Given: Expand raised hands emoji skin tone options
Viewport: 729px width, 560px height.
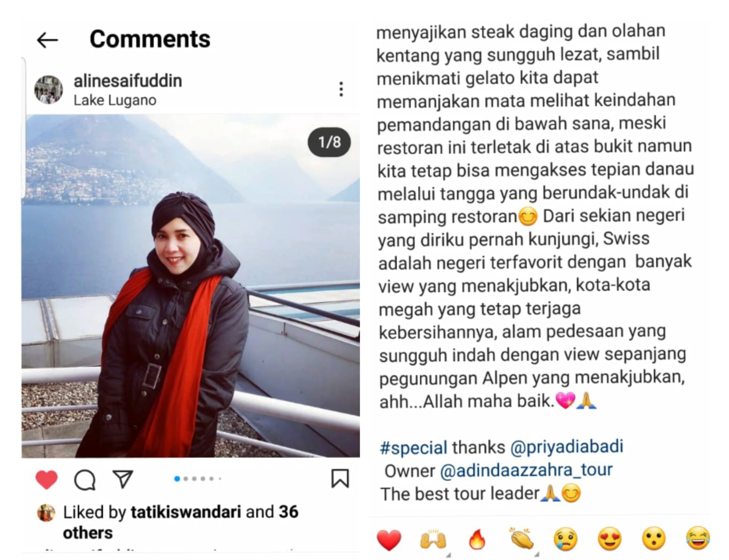Looking at the screenshot, I should click(x=433, y=540).
